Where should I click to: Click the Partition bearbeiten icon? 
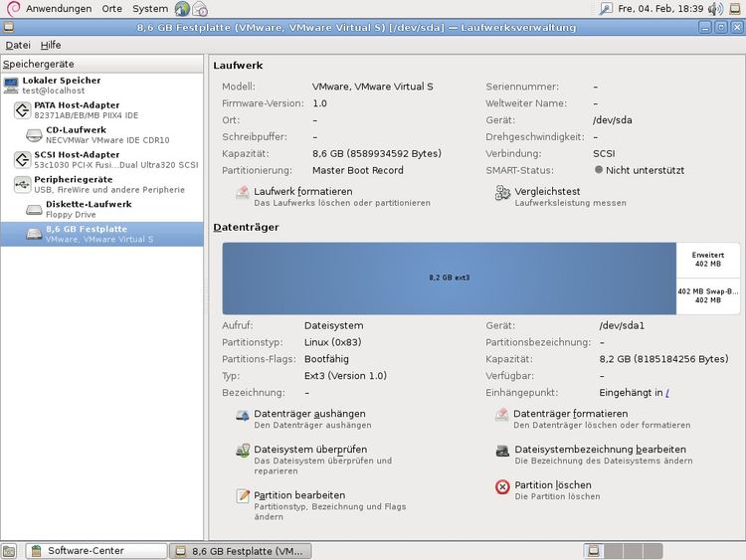point(243,496)
